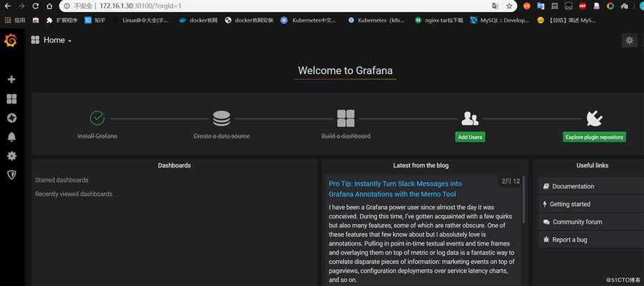Open the 扩展程序 extensions bookmark

point(62,20)
